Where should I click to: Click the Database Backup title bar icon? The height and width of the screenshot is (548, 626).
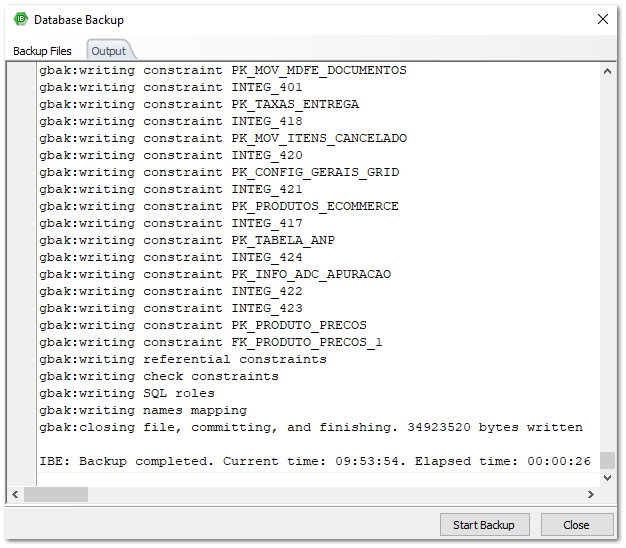pos(20,19)
